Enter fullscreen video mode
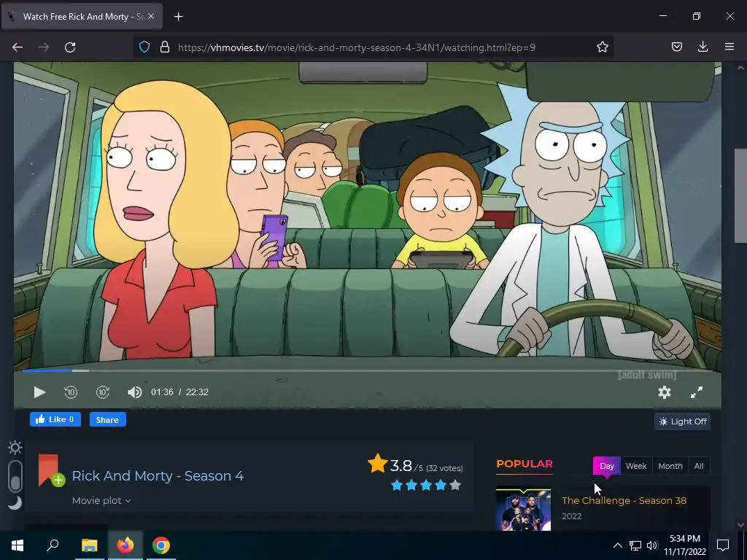 point(697,392)
